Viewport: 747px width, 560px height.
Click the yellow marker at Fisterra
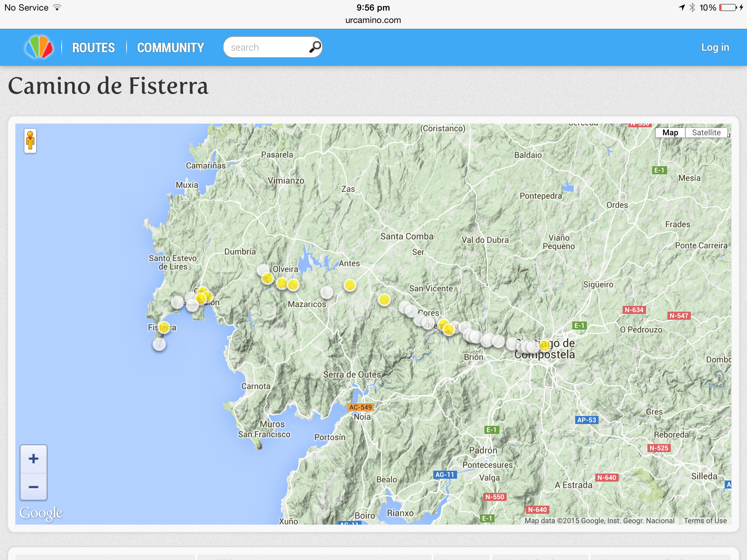[x=164, y=327]
